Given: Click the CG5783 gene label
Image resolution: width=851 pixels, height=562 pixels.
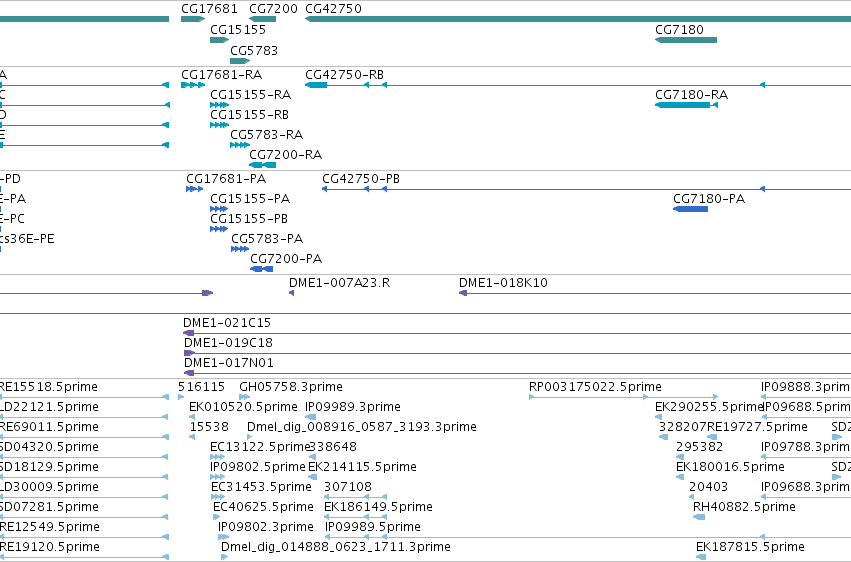Looking at the screenshot, I should (254, 51).
